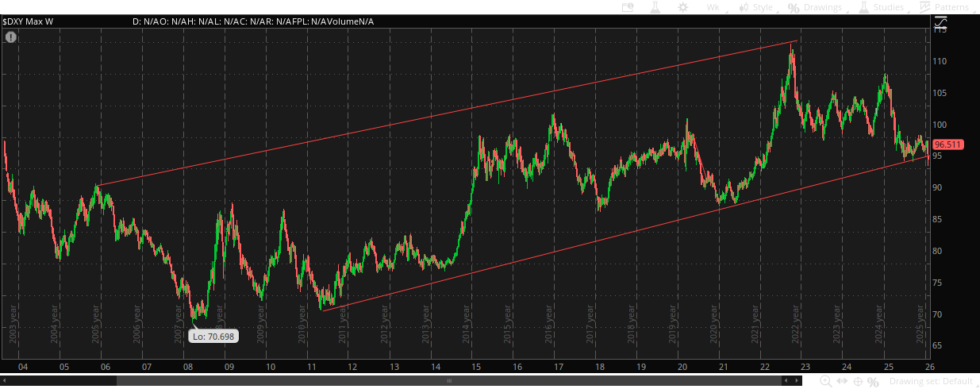Open the Wk timeframe dropdown
Viewport: 980px width, 389px height.
pyautogui.click(x=713, y=7)
